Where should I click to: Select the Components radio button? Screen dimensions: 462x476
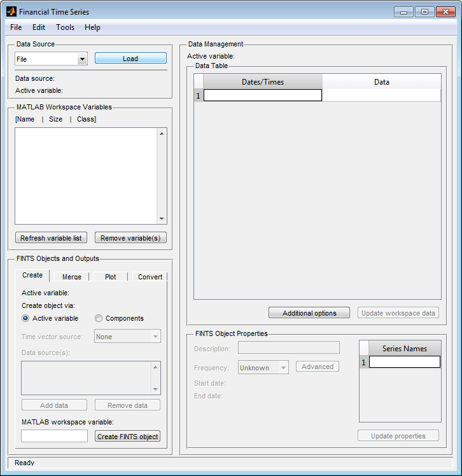99,318
